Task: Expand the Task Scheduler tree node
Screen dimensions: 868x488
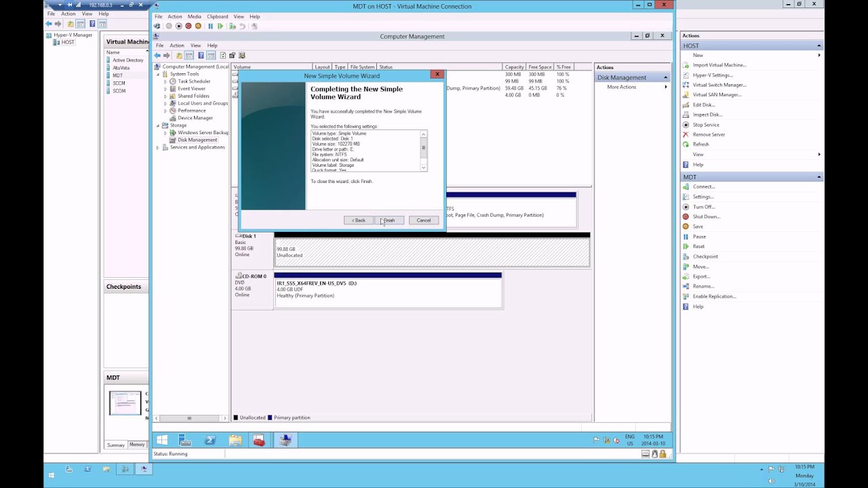Action: pyautogui.click(x=165, y=81)
